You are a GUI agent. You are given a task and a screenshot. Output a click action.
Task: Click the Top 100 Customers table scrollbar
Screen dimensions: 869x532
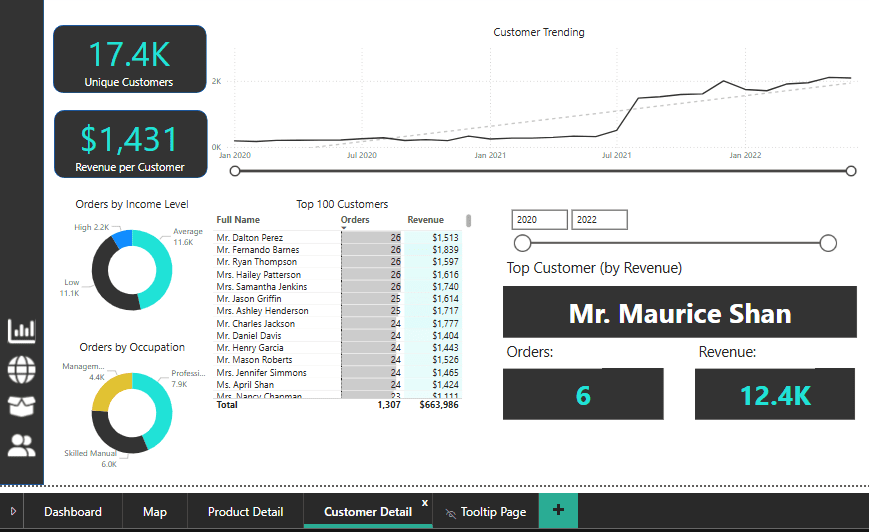pos(469,221)
